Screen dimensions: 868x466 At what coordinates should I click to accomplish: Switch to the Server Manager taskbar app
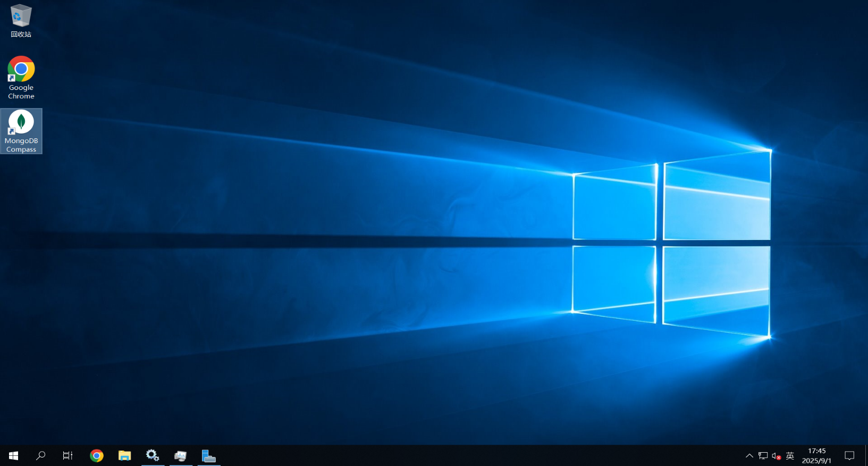click(x=209, y=456)
